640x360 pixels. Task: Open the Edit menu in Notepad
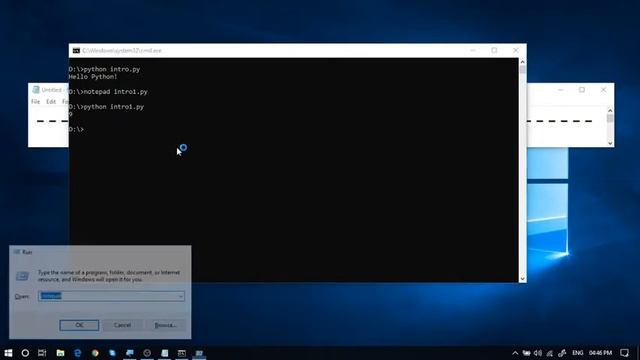coord(51,102)
